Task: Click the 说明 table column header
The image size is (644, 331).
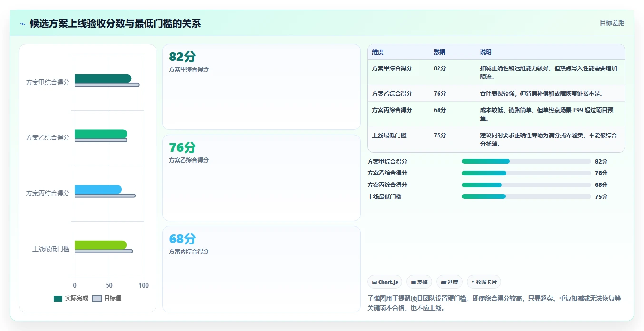Action: click(x=486, y=52)
